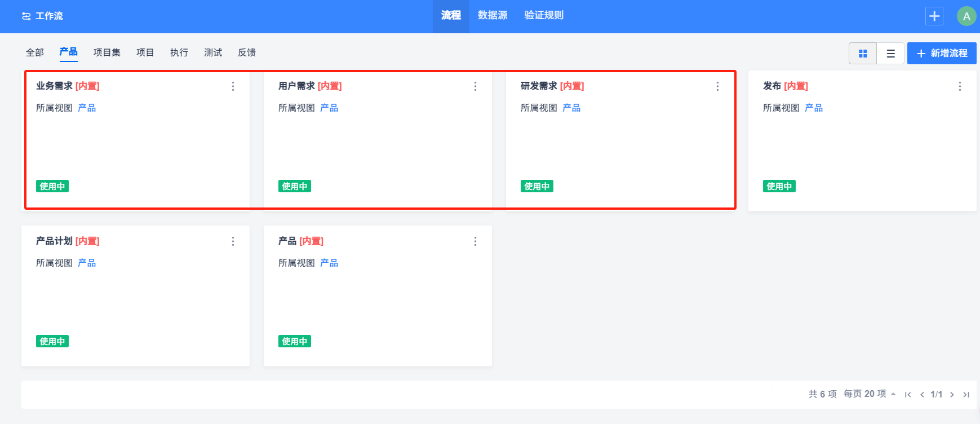
Task: Open the 验证规则 tab
Action: pyautogui.click(x=544, y=16)
